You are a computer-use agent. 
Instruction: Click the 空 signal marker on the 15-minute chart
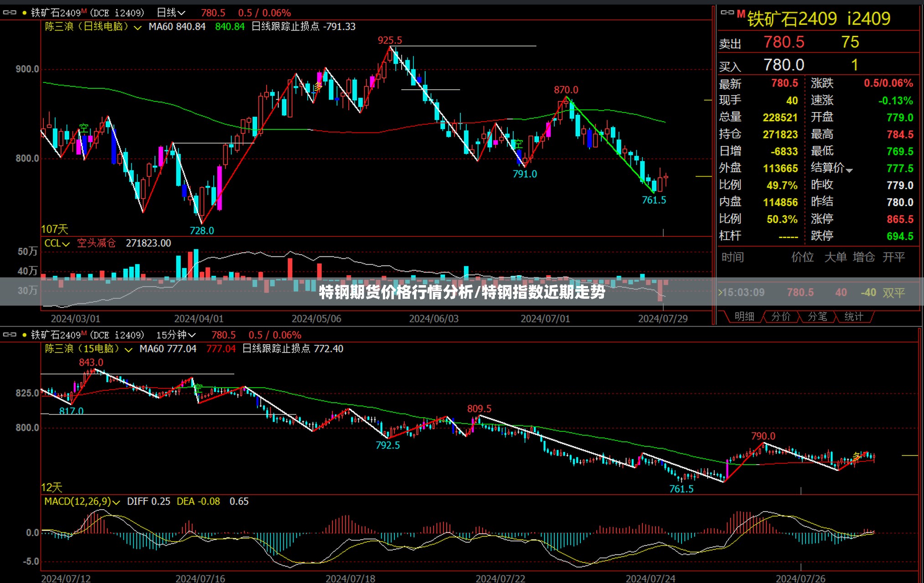(198, 389)
